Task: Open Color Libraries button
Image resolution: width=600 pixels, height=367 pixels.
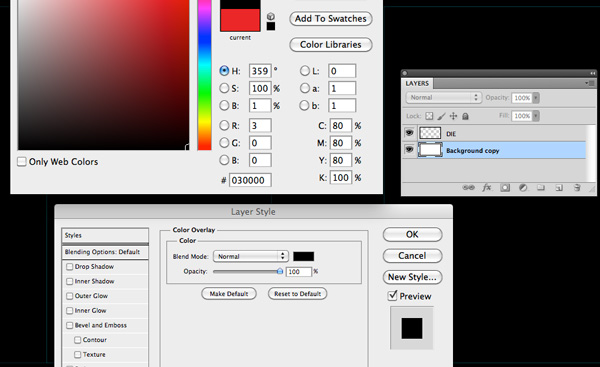Action: 331,44
